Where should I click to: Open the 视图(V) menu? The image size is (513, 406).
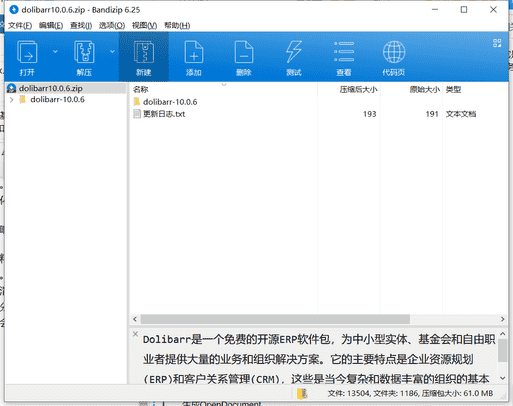tap(144, 25)
